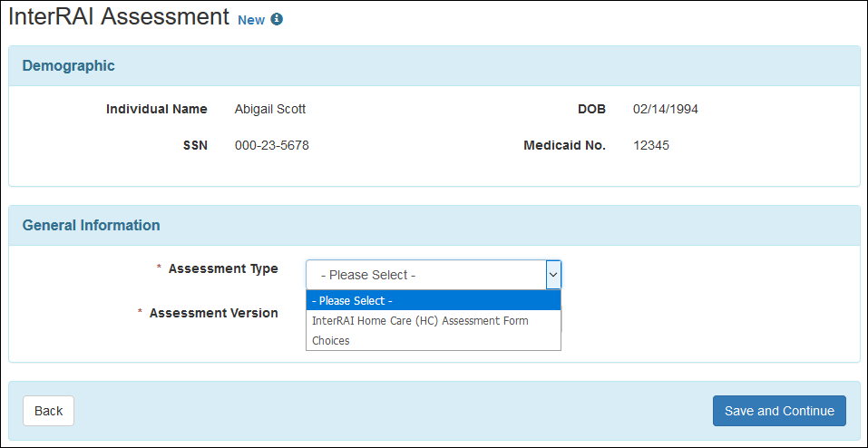Click the SSN value 000-23-5678
The width and height of the screenshot is (868, 448).
pyautogui.click(x=272, y=145)
